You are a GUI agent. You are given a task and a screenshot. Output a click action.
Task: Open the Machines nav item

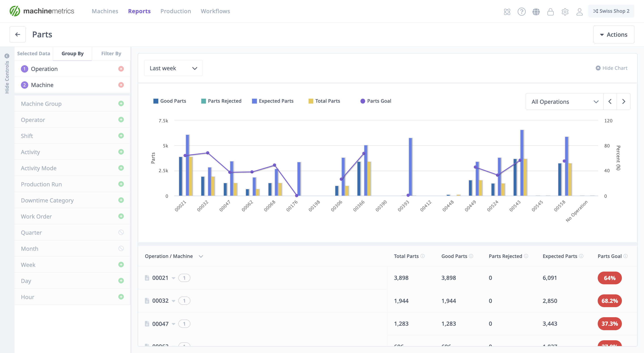coord(105,11)
